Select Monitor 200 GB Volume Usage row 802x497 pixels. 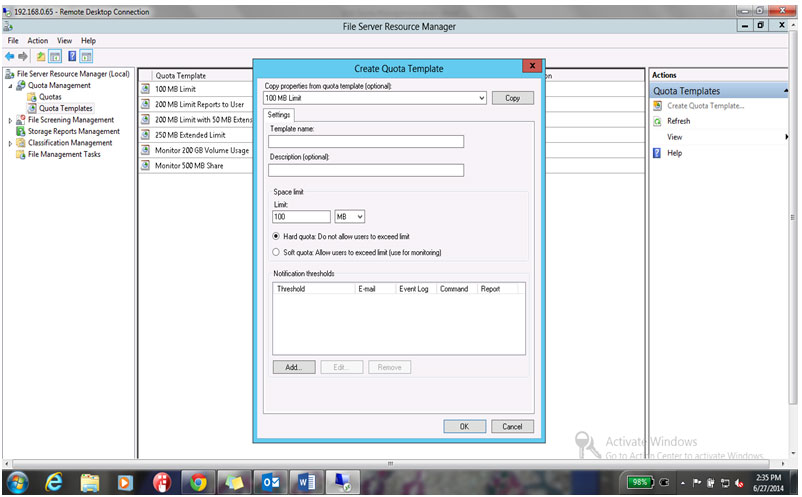pyautogui.click(x=202, y=150)
